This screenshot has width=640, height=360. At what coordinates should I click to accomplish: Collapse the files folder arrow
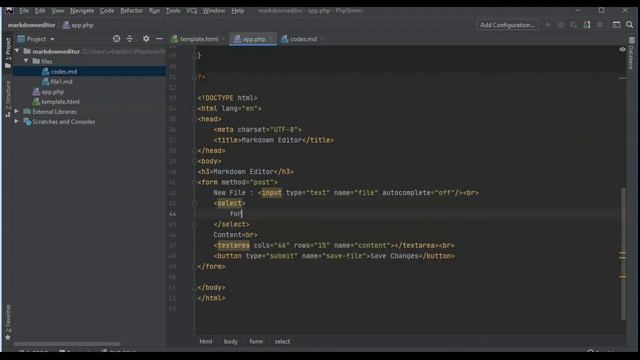click(26, 61)
